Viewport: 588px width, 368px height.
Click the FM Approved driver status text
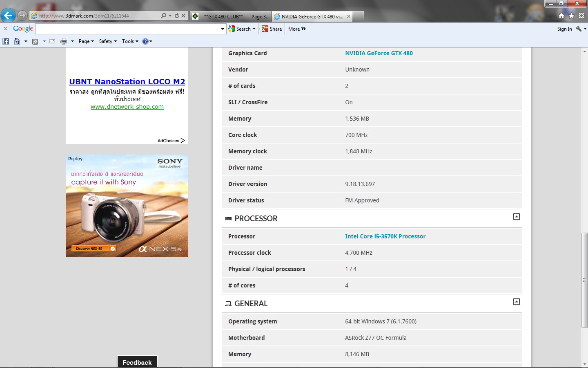point(362,200)
